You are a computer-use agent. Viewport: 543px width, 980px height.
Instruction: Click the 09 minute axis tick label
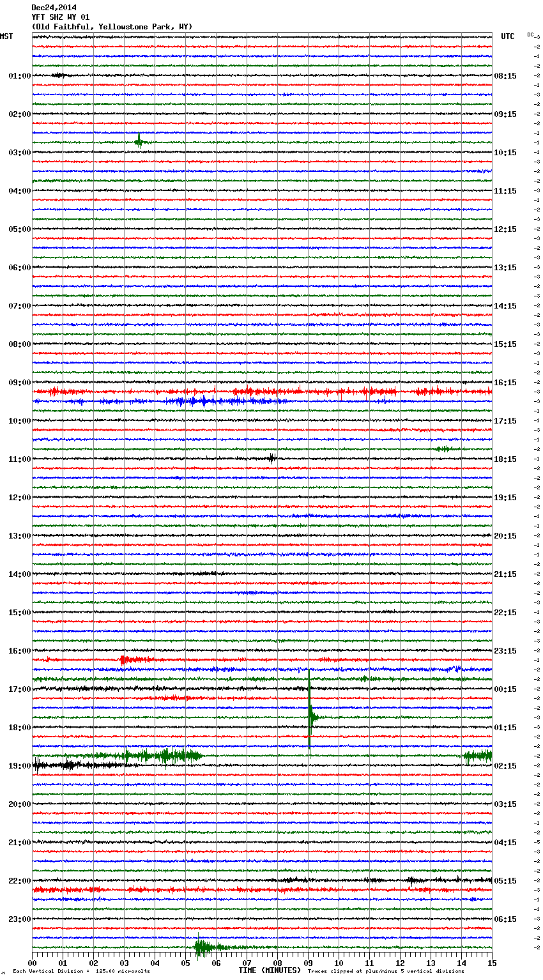[308, 963]
